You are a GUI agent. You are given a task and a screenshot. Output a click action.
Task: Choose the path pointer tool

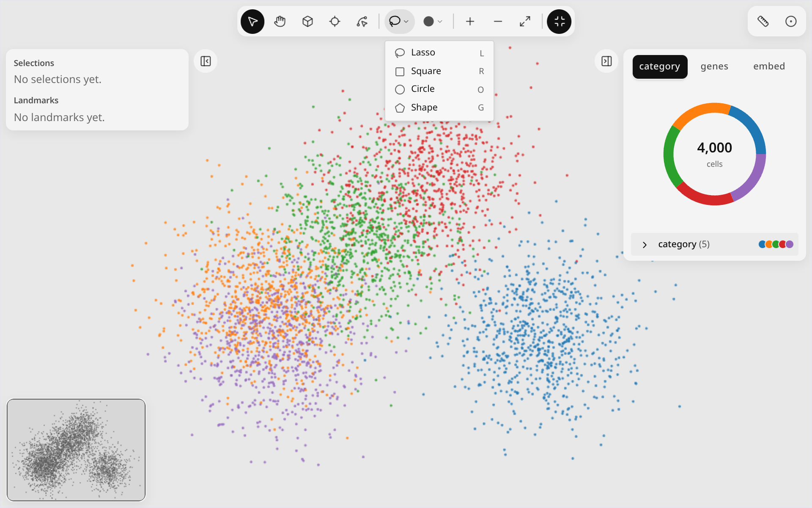(362, 22)
